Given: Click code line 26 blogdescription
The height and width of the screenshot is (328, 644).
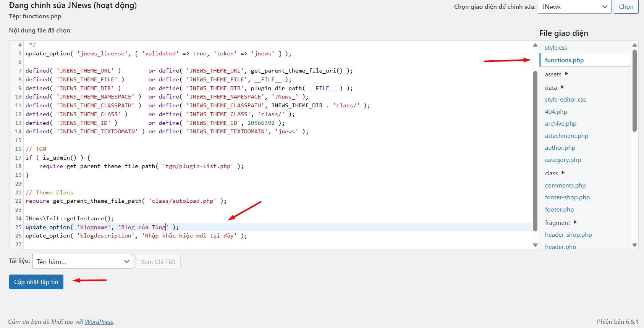Looking at the screenshot, I should (136, 236).
